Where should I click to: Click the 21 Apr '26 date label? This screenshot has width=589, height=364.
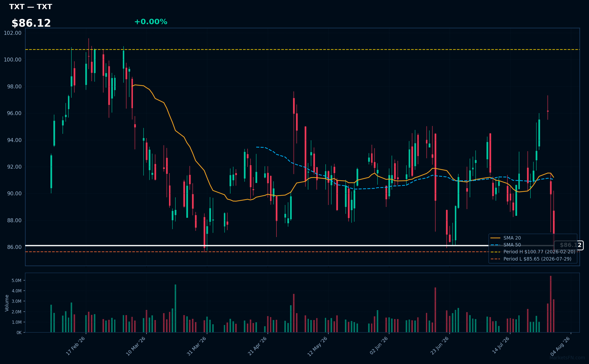[x=257, y=346]
